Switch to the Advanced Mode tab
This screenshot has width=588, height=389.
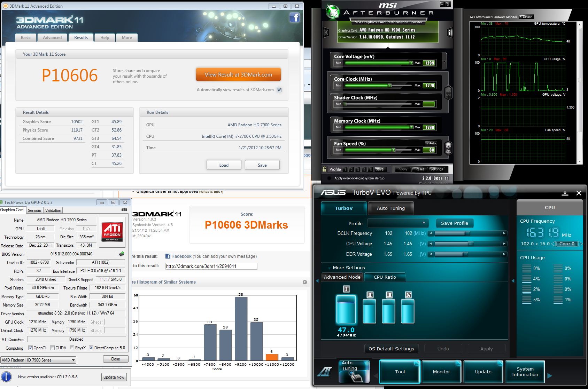point(342,277)
